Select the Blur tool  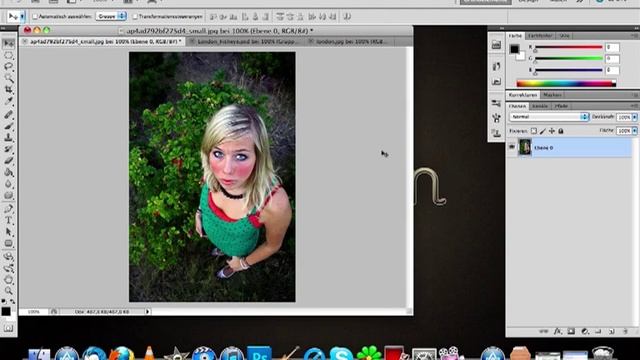pos(9,184)
